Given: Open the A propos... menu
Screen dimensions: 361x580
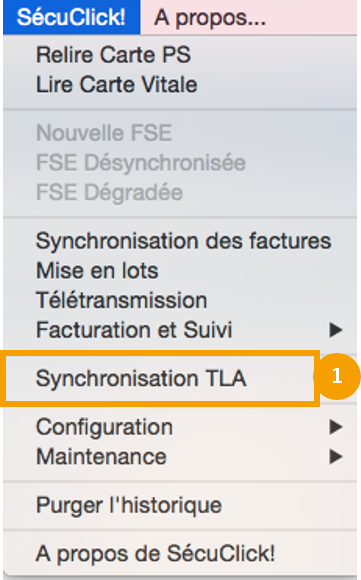Looking at the screenshot, I should (x=210, y=17).
